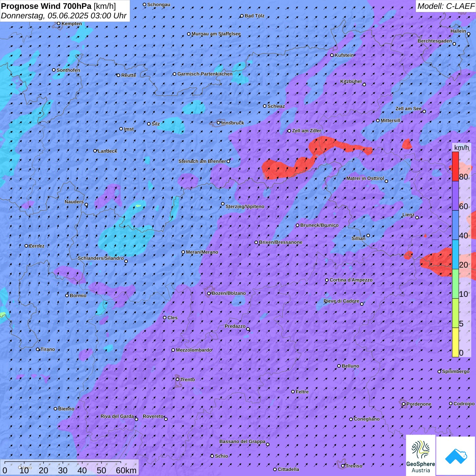
Task: Pick the cyan 20–40 legend swatch
Action: click(455, 255)
